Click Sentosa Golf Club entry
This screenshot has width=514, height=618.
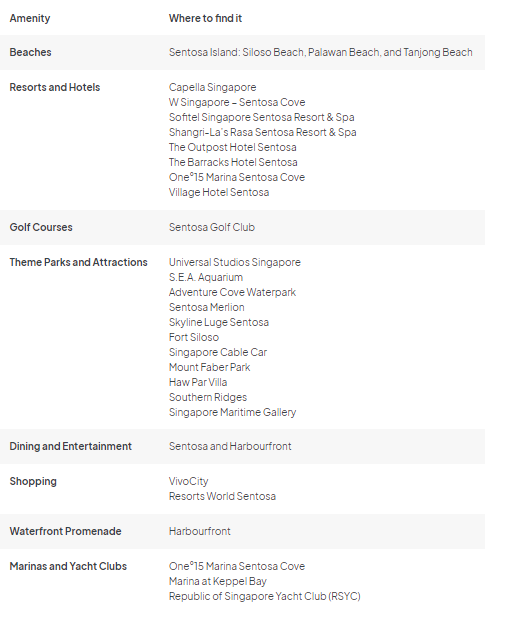[212, 227]
